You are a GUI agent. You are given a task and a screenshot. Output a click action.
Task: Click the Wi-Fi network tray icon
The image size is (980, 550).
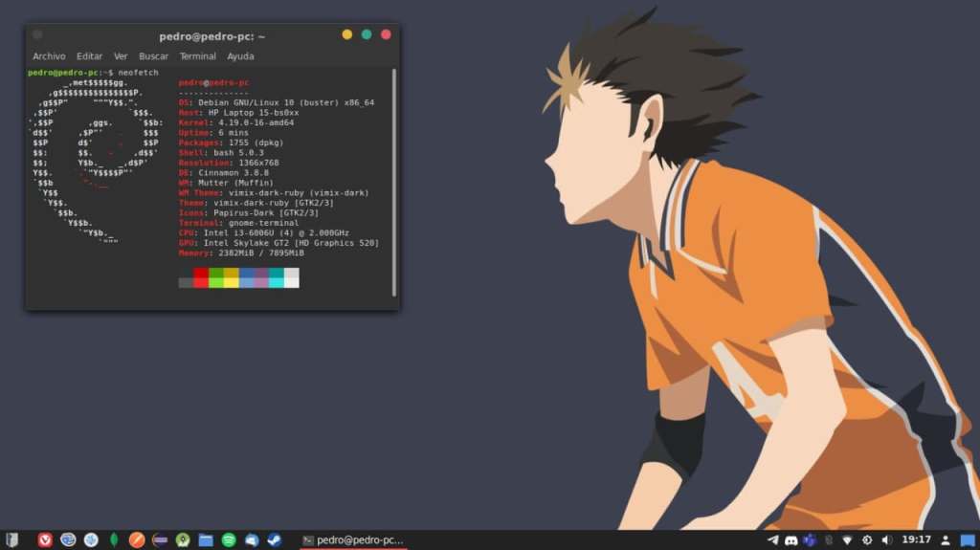[x=847, y=540]
